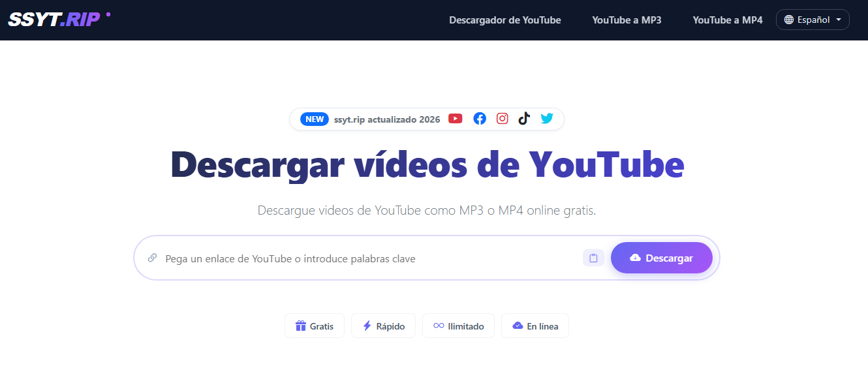Click the TikTok icon in the banner
This screenshot has height=383, width=868.
coord(524,119)
